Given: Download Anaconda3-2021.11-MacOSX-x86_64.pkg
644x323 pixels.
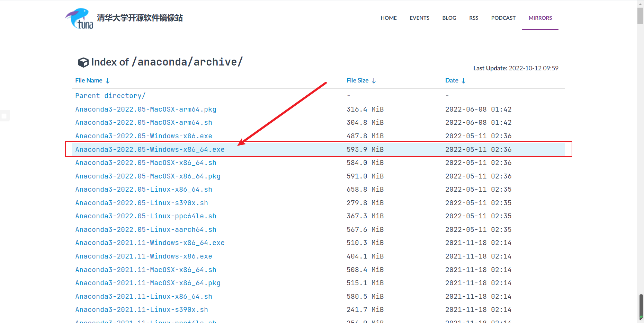Looking at the screenshot, I should point(148,283).
